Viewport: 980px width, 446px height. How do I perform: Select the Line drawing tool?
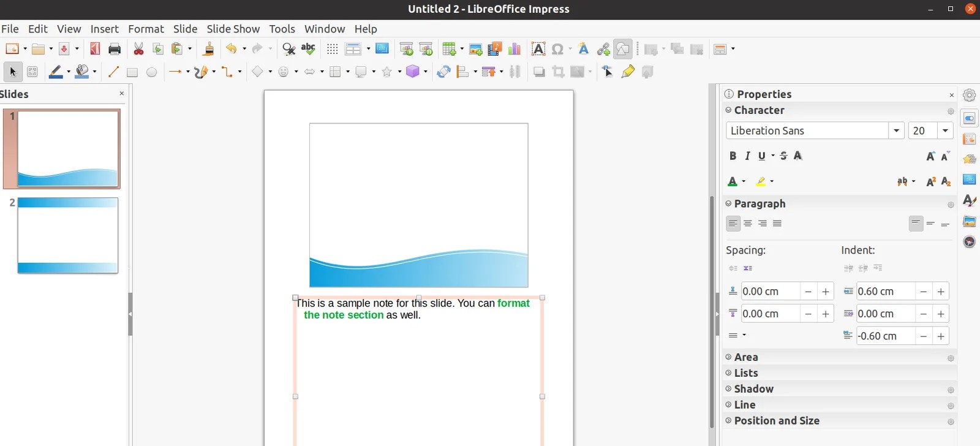coord(113,72)
